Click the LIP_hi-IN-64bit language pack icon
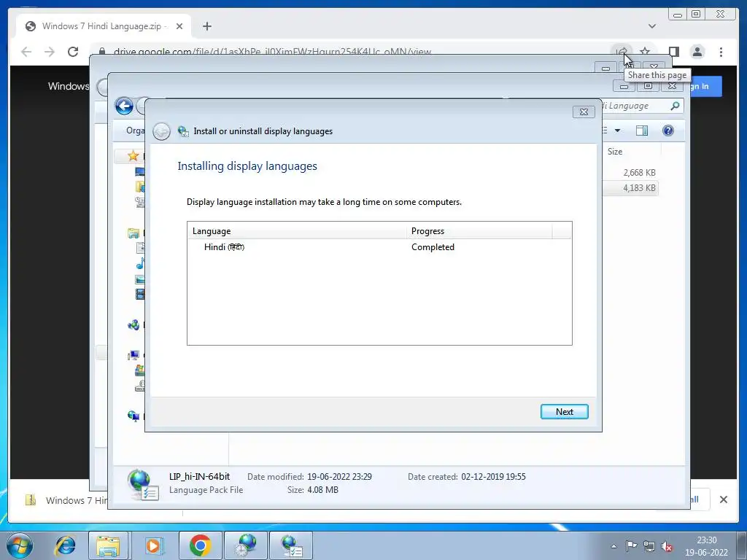 point(143,485)
